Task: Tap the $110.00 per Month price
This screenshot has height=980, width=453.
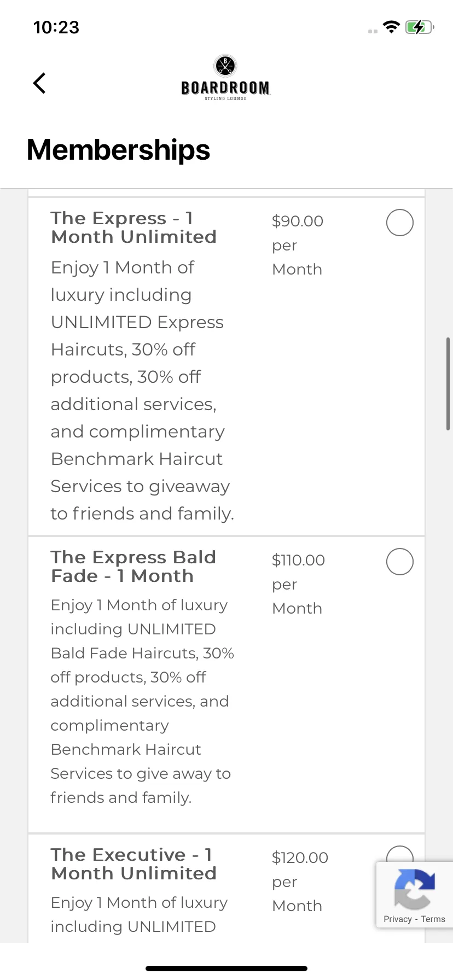Action: pyautogui.click(x=299, y=584)
